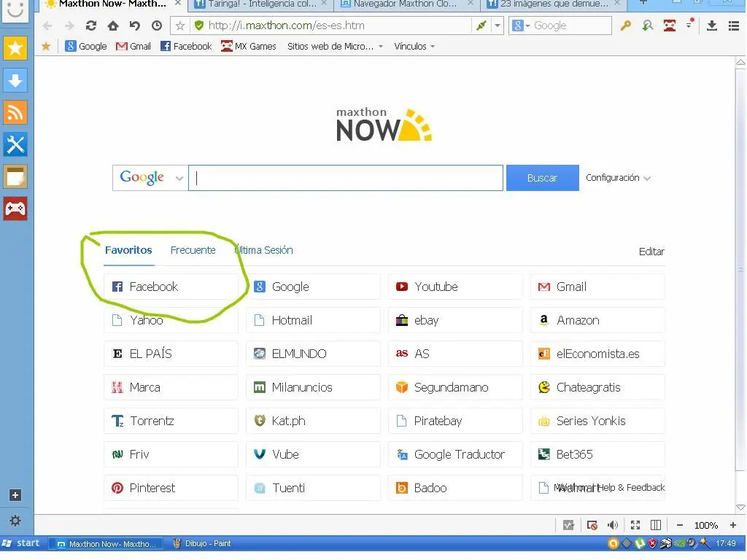The height and width of the screenshot is (560, 747).
Task: Toggle the mute sound icon in status bar
Action: coord(613,525)
